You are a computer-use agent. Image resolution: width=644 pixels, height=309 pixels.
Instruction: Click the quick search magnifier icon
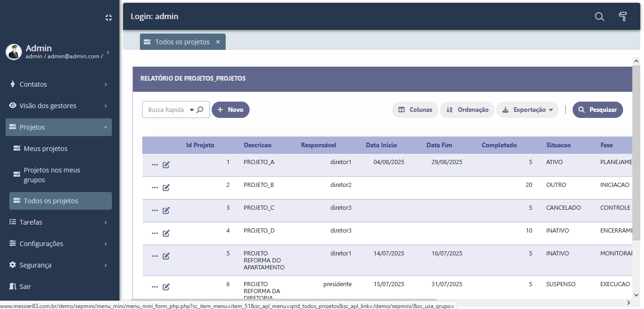pos(200,110)
